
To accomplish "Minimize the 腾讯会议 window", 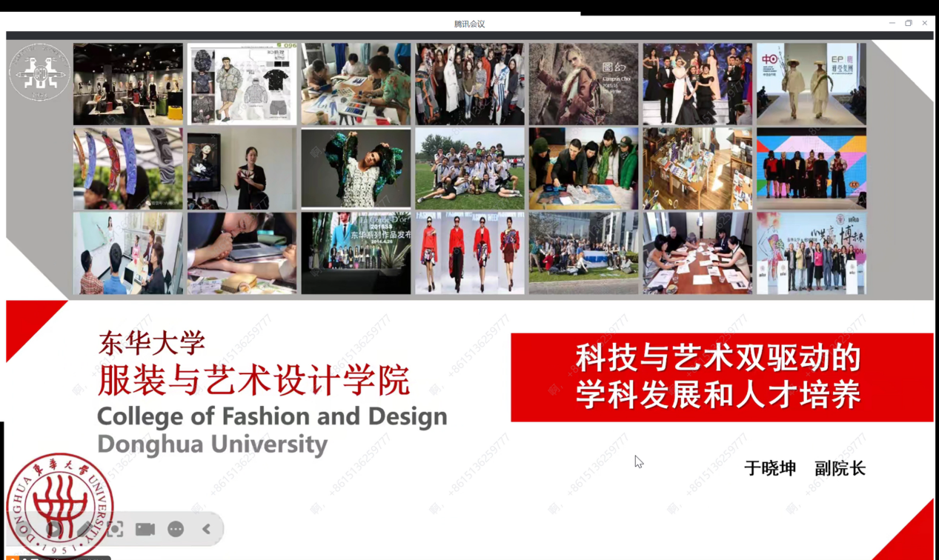I will point(892,23).
